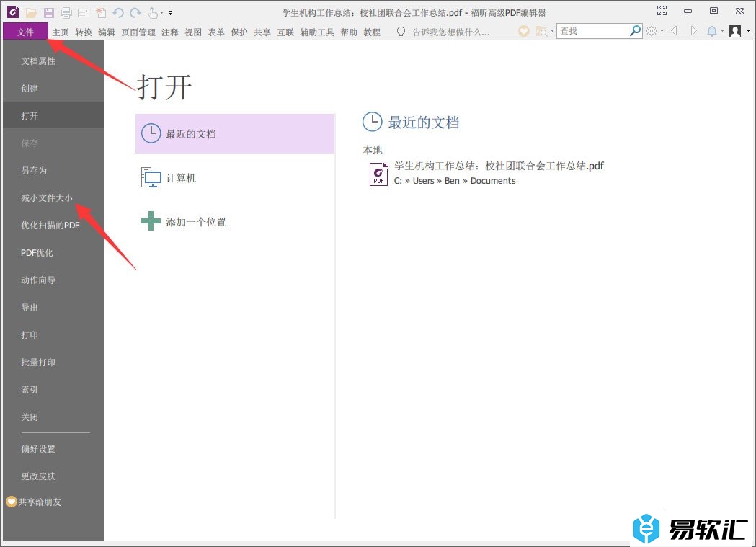Switch to the 教程 tab
The height and width of the screenshot is (547, 756).
pyautogui.click(x=372, y=32)
